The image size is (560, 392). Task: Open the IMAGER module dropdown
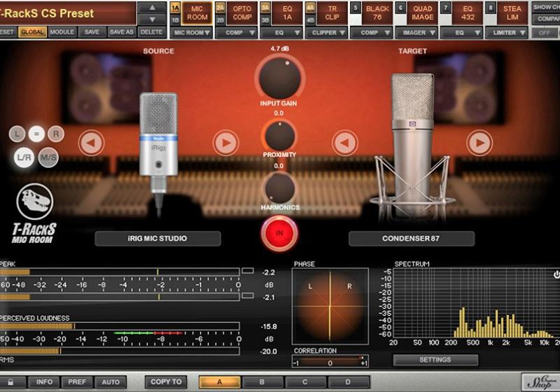click(x=414, y=32)
